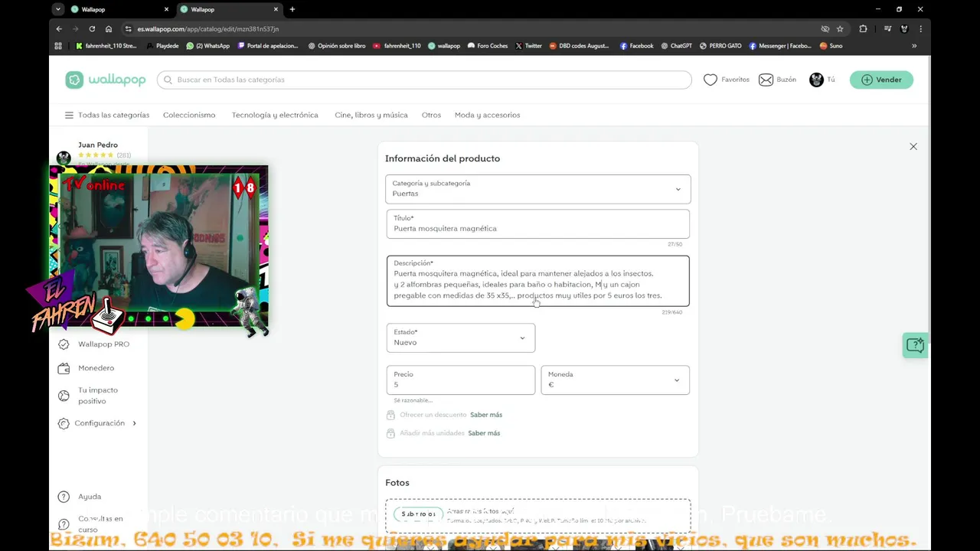
Task: Close the product edit form
Action: point(913,146)
